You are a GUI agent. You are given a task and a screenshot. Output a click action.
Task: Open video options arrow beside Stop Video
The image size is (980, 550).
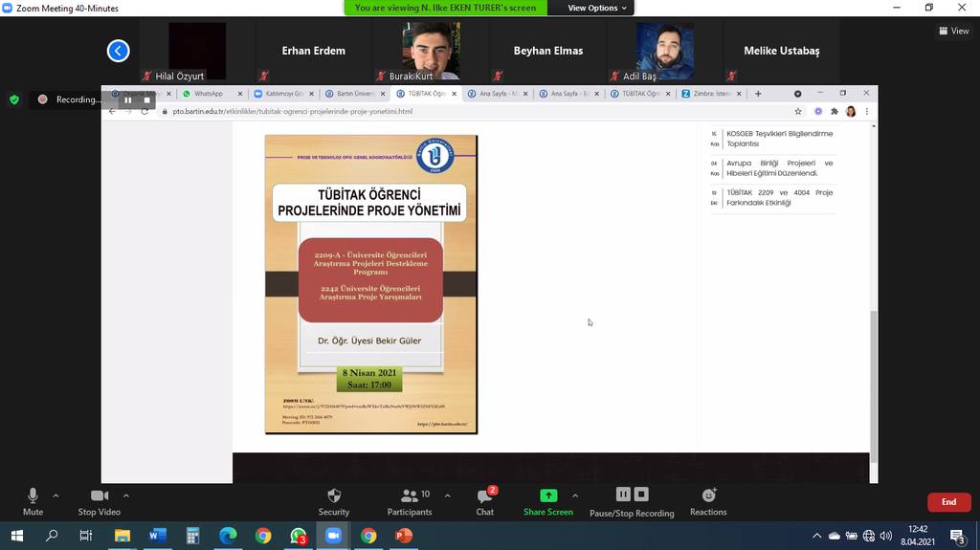pyautogui.click(x=125, y=495)
